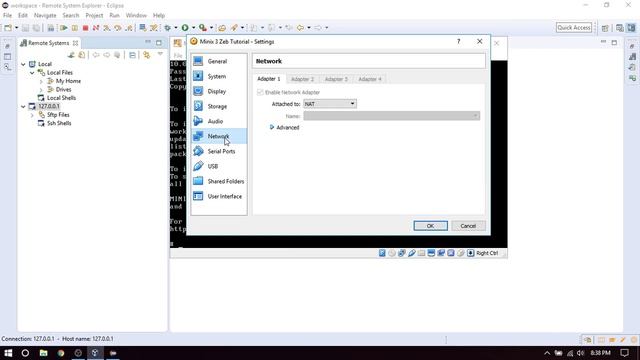The height and width of the screenshot is (360, 640).
Task: Select the User Interface settings category
Action: tap(219, 196)
